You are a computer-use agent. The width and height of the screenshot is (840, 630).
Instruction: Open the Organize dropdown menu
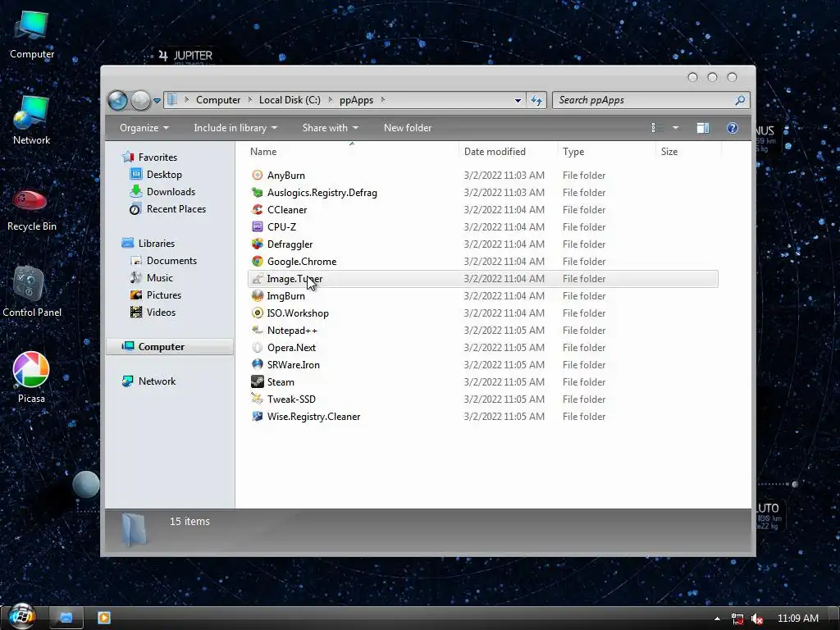144,128
